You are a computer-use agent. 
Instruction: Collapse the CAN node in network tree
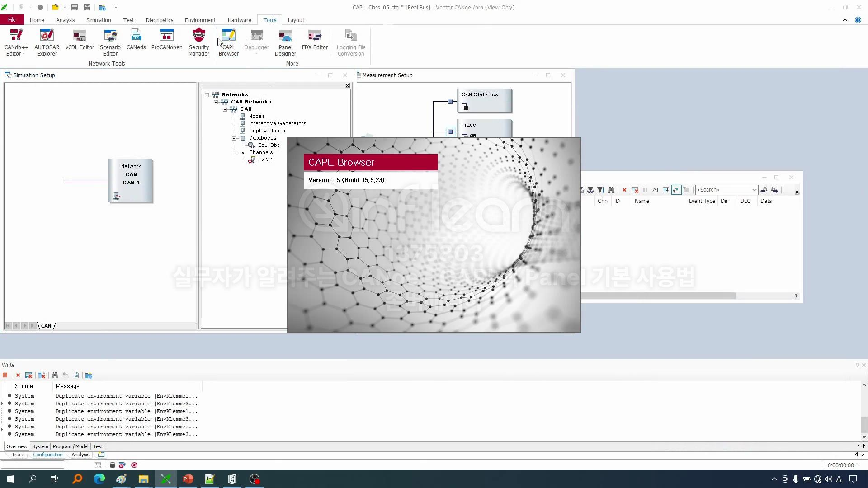point(225,109)
